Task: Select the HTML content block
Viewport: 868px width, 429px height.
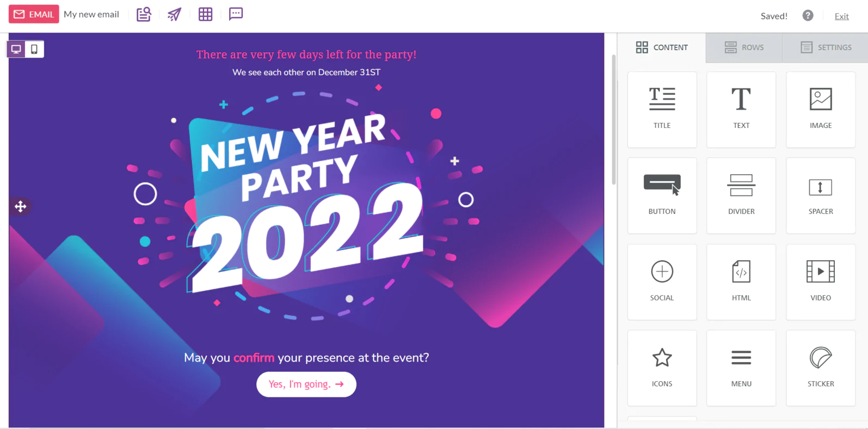Action: pos(741,282)
